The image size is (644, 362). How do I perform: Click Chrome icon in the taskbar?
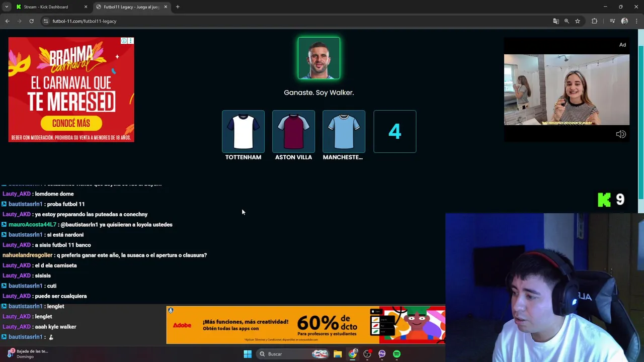coord(353,354)
